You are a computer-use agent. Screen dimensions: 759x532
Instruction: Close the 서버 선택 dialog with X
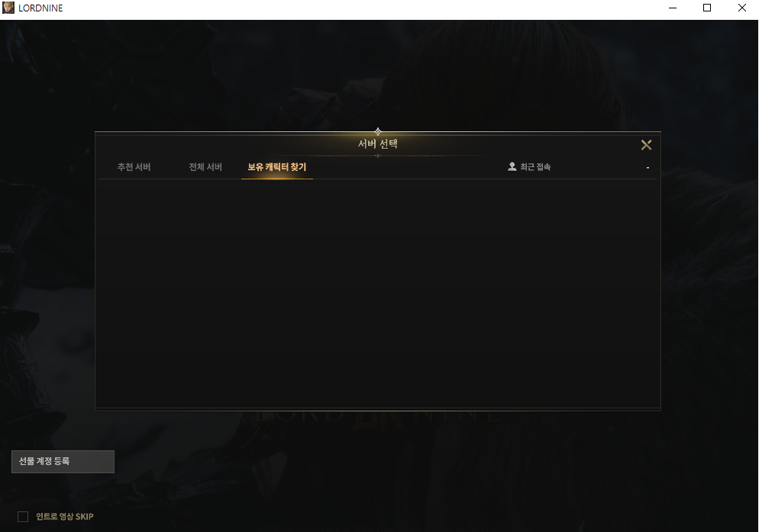click(646, 145)
